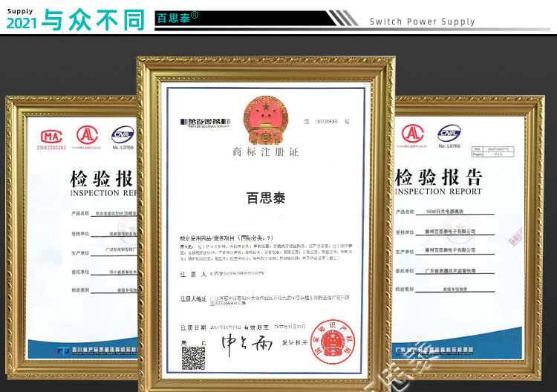Click the '注册人' label
Screen dimensions: 557x392
pyautogui.click(x=193, y=274)
